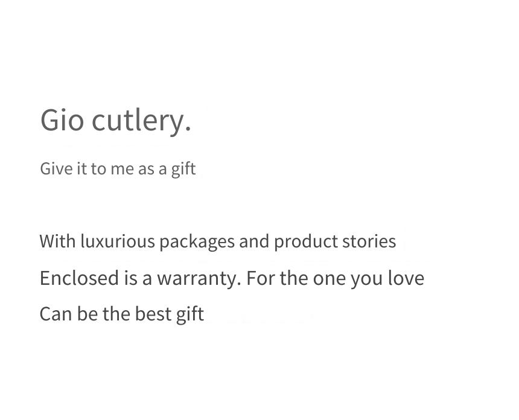This screenshot has width=519, height=420.
Task: Click the line starting 'With luxurious packages'
Action: coord(218,241)
